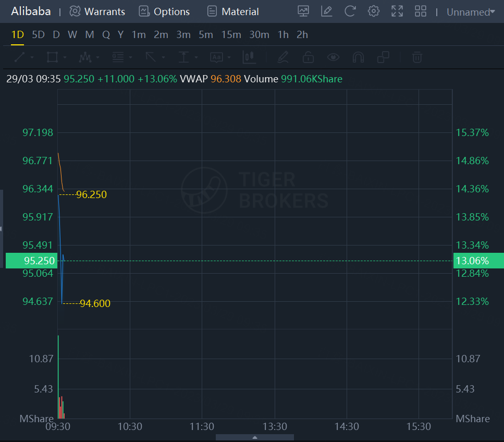Image resolution: width=504 pixels, height=442 pixels.
Task: Click the candlestick chart type icon
Action: 249,57
